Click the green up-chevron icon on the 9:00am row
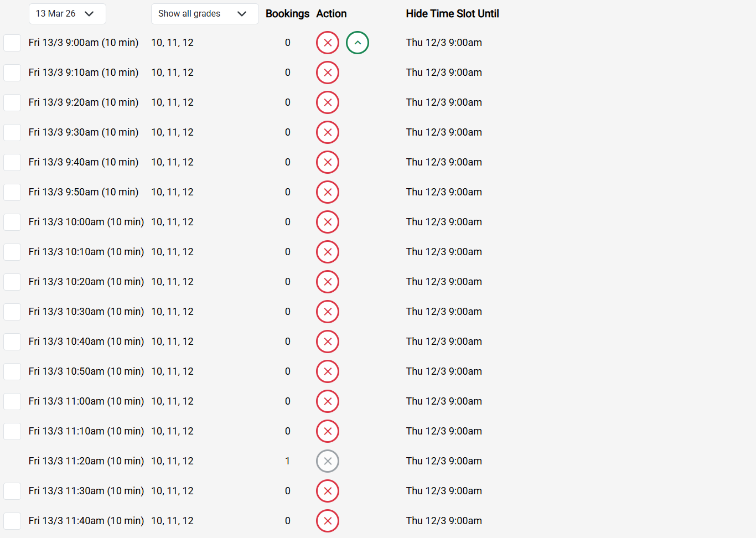756x538 pixels. click(x=358, y=43)
